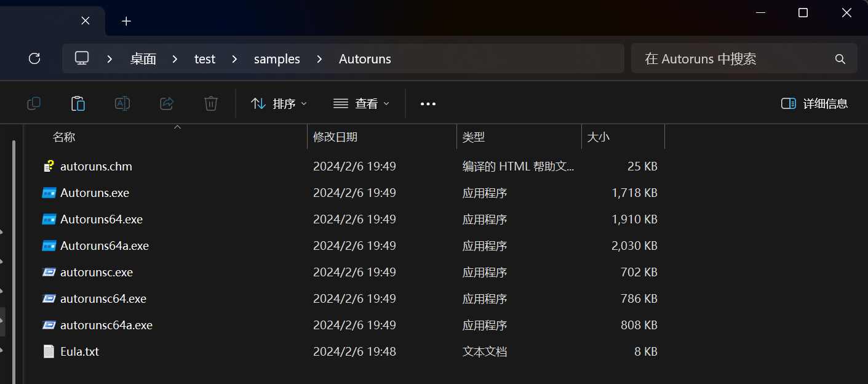This screenshot has width=868, height=384.
Task: Open a new tab with plus button
Action: click(126, 21)
